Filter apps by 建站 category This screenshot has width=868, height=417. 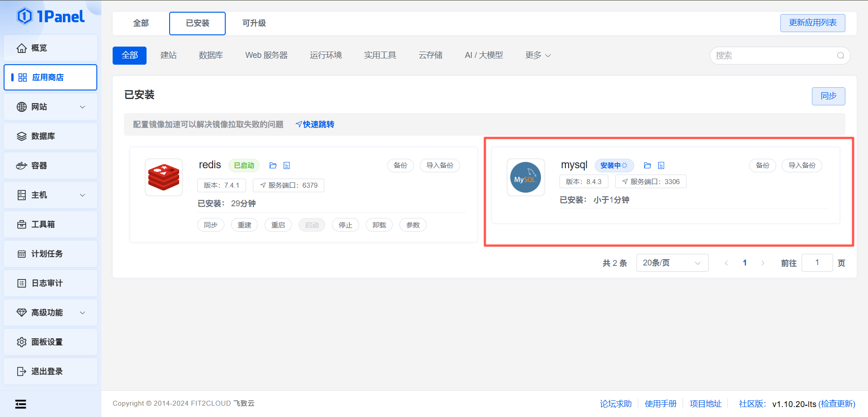coord(168,55)
